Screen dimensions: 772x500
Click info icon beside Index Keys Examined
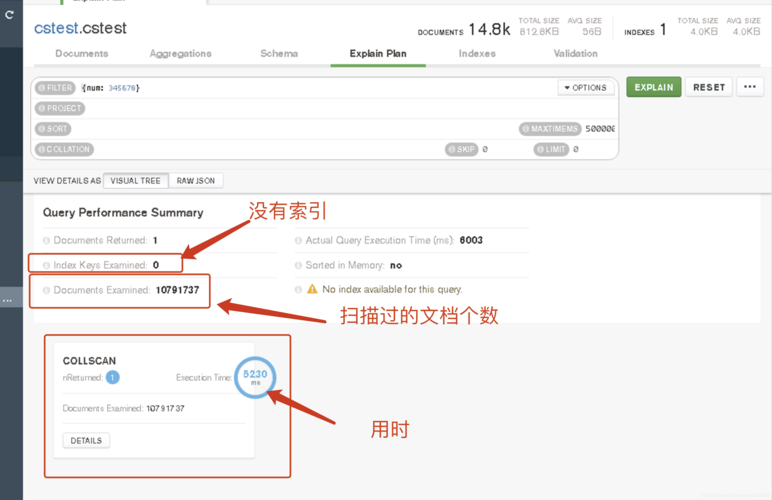coord(46,265)
